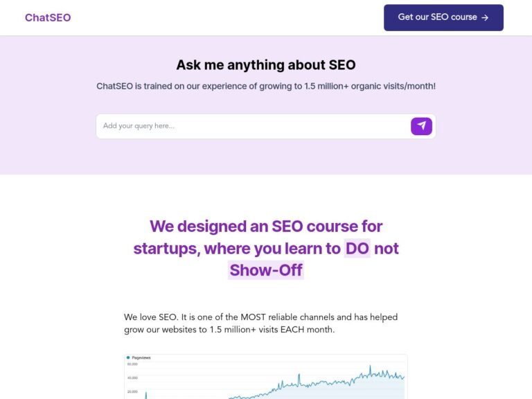
Task: Click the 40,000 axis label on chart
Action: coord(132,378)
